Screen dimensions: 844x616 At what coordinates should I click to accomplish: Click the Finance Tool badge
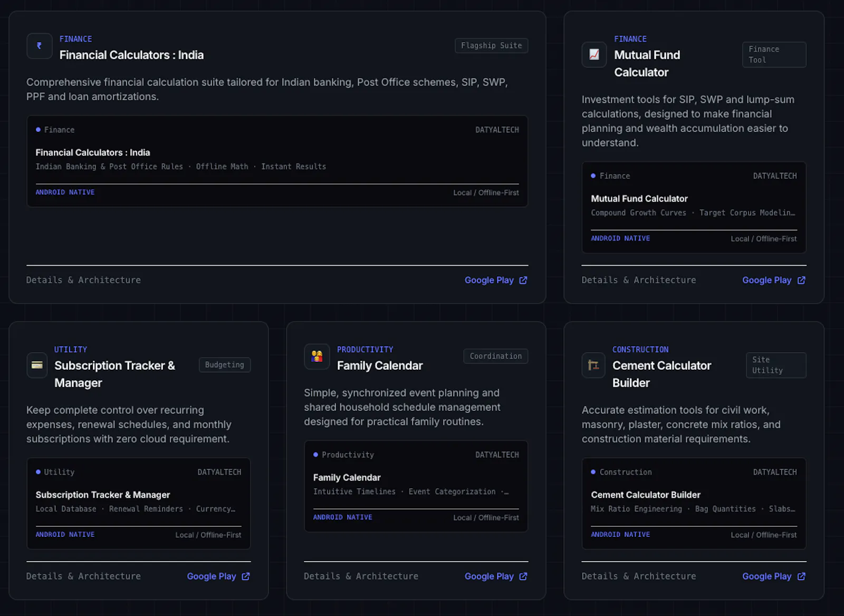774,54
